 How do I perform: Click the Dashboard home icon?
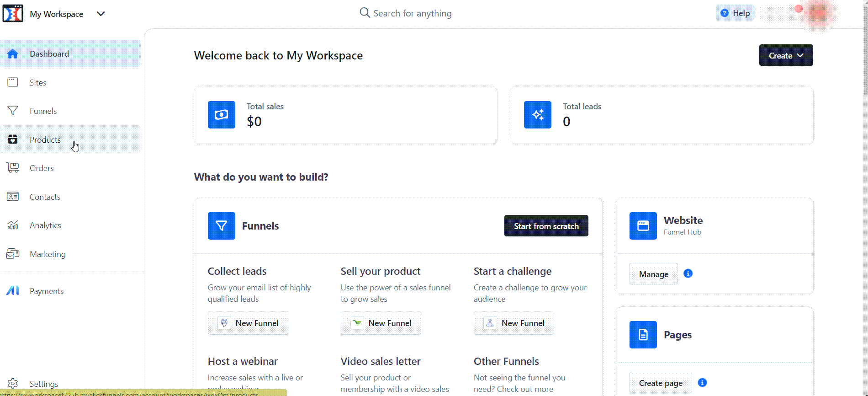coord(13,54)
